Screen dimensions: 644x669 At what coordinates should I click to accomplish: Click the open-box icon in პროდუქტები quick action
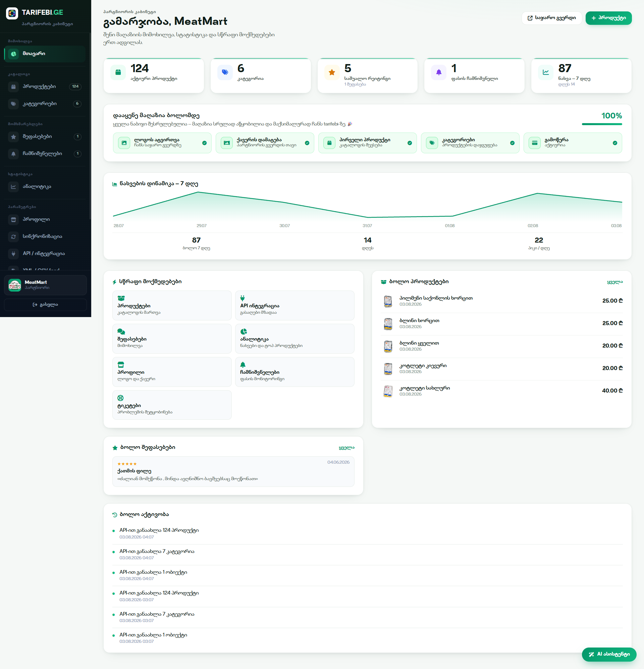(121, 298)
